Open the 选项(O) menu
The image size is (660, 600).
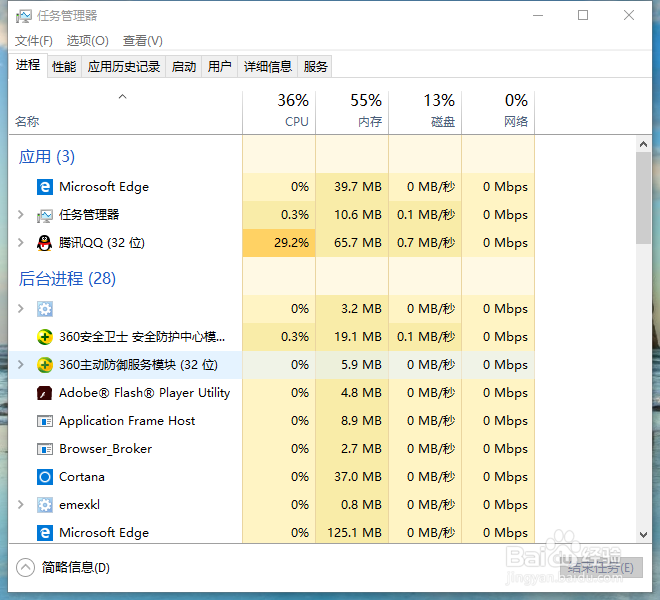(88, 41)
